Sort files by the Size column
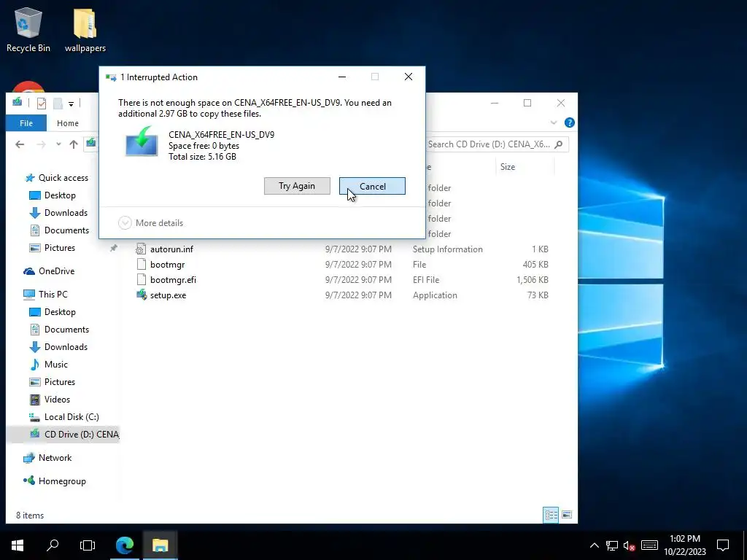The height and width of the screenshot is (560, 747). [x=508, y=167]
